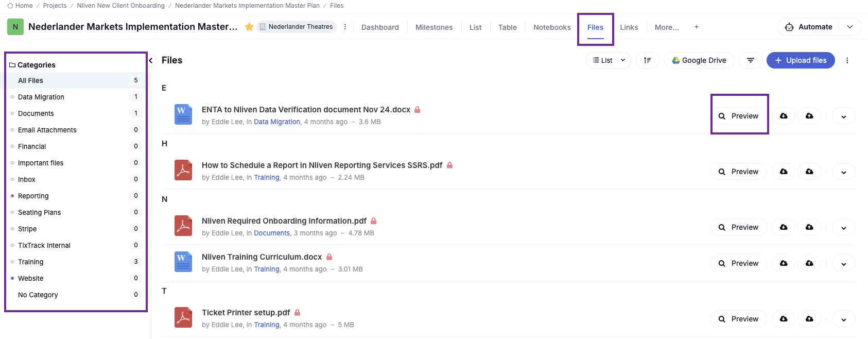The height and width of the screenshot is (339, 868).
Task: Click the green N project avatar
Action: pyautogui.click(x=15, y=27)
